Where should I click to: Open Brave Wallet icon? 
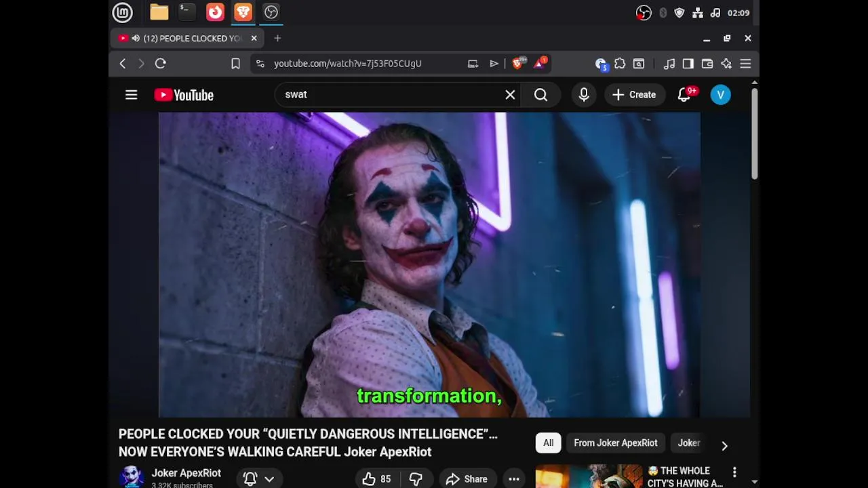(x=707, y=64)
